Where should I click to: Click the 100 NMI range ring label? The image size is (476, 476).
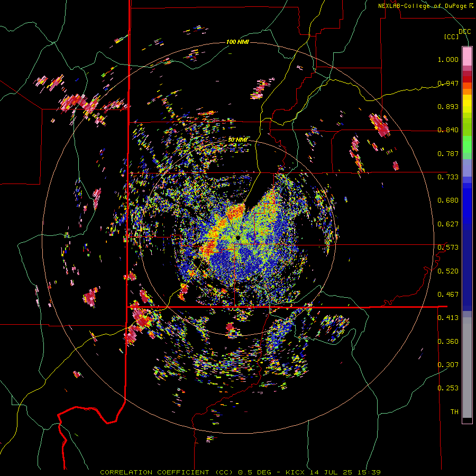coord(237,42)
